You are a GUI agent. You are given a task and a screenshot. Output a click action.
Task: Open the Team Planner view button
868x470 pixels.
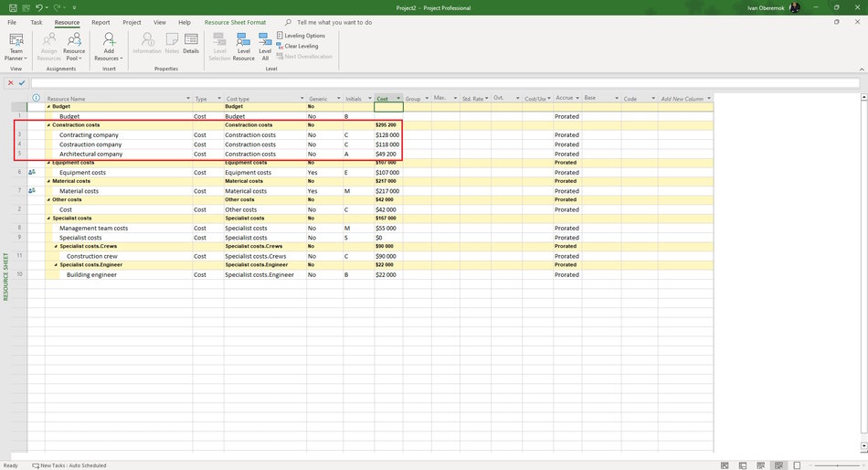[16, 48]
